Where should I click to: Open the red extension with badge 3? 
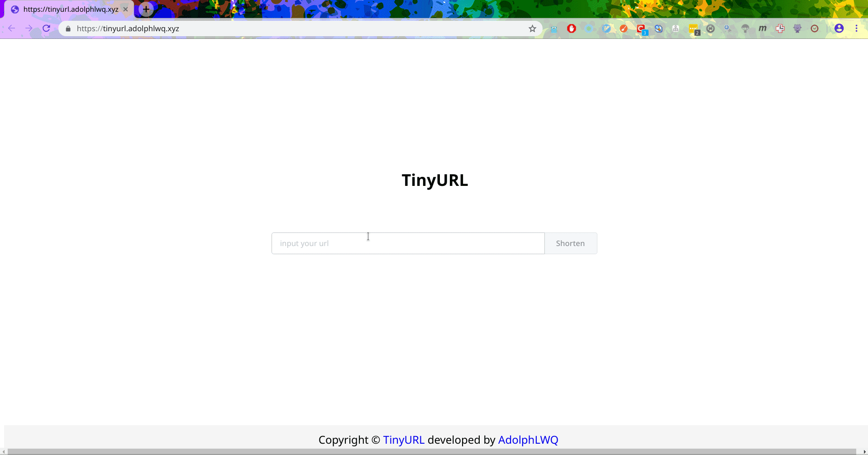pos(641,29)
